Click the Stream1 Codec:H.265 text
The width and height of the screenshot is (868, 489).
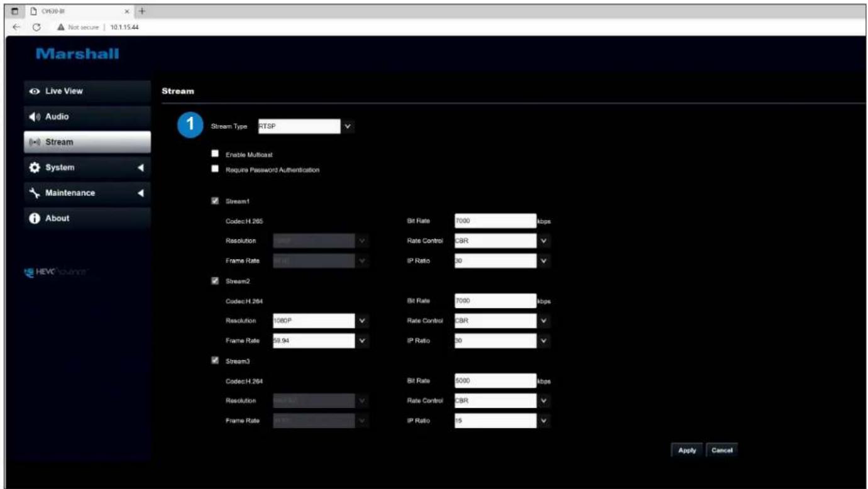tap(245, 221)
